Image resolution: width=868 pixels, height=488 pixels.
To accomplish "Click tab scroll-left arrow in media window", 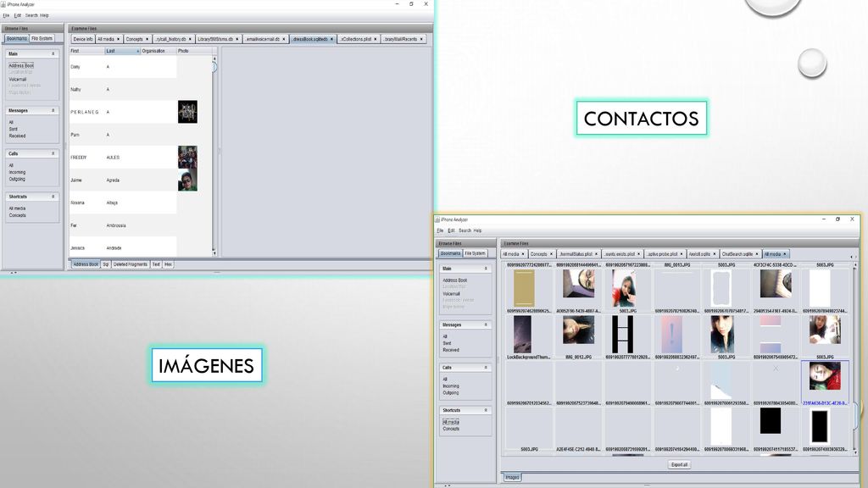I will tap(851, 258).
